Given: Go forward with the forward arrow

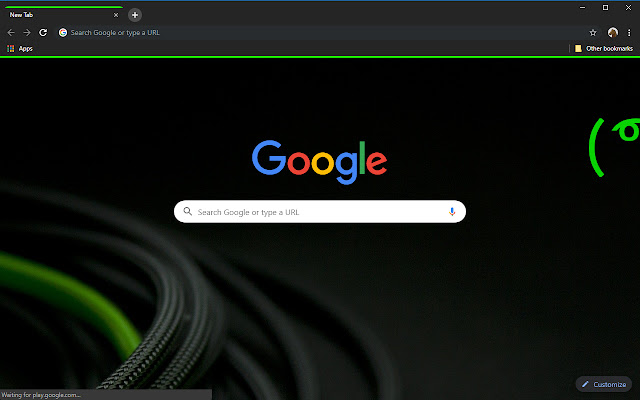Looking at the screenshot, I should point(27,32).
